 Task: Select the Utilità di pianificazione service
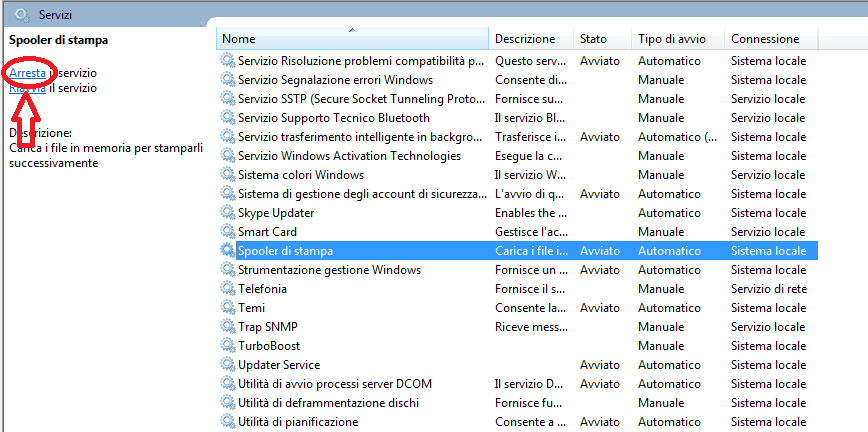(x=518, y=421)
